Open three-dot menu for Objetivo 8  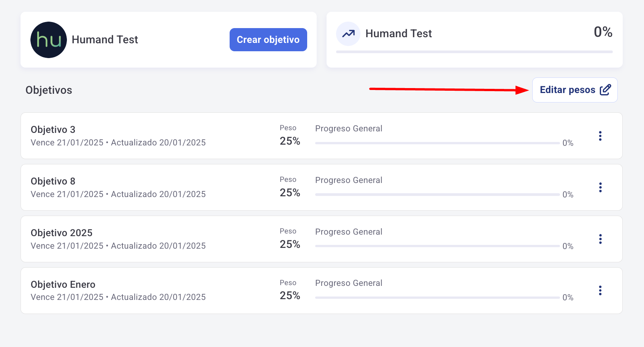pos(600,188)
